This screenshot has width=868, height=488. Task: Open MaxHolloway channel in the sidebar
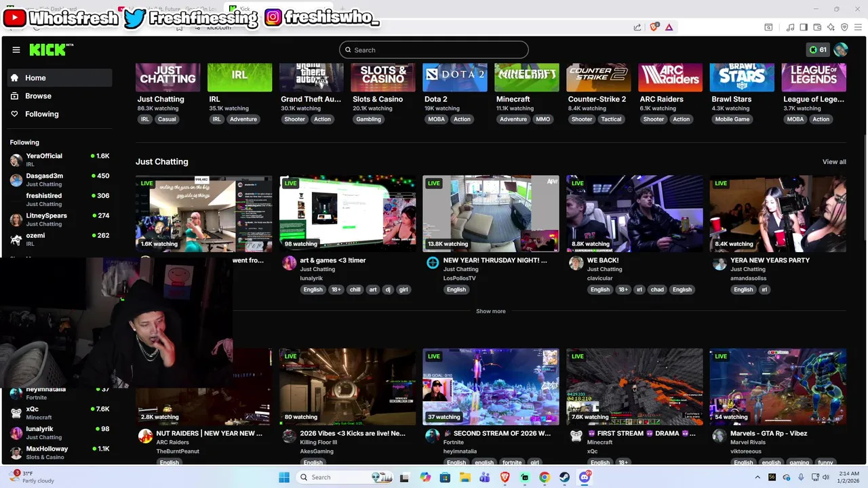(60, 452)
